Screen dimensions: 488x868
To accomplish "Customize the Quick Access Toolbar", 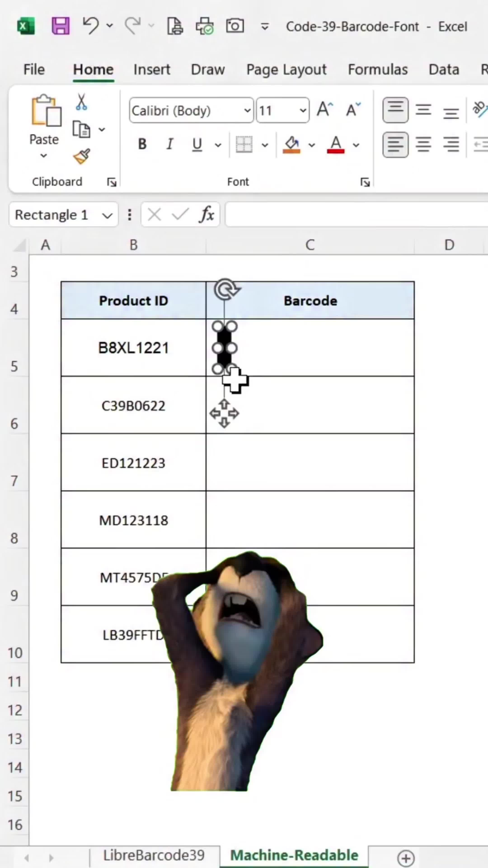I will [x=265, y=26].
